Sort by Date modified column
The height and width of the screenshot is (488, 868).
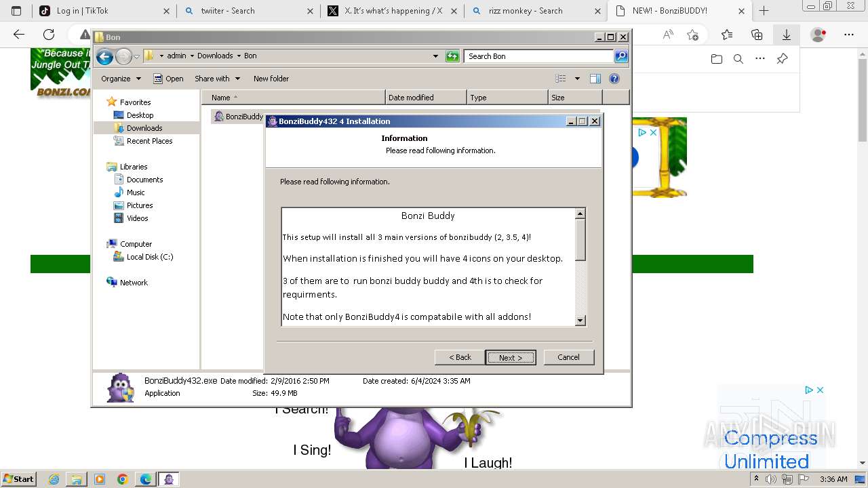[x=426, y=98]
